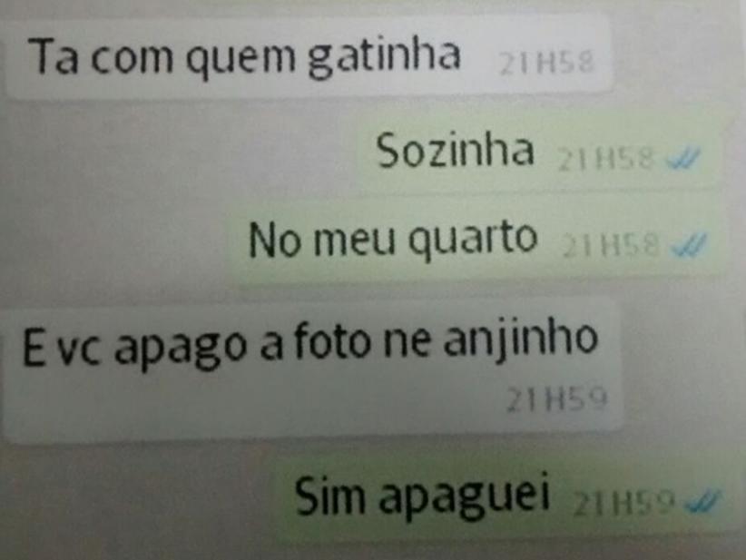The height and width of the screenshot is (560, 746).
Task: Click the word quem in first message
Action: tap(240, 58)
